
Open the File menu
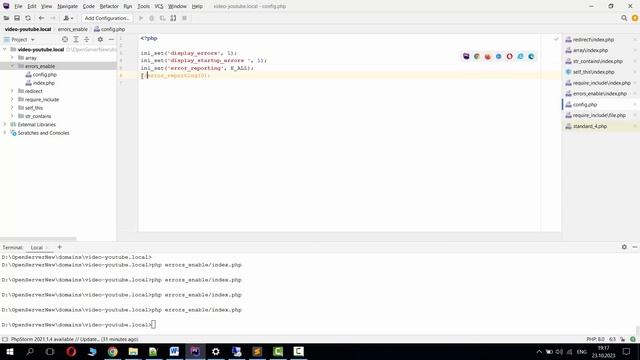(x=18, y=7)
